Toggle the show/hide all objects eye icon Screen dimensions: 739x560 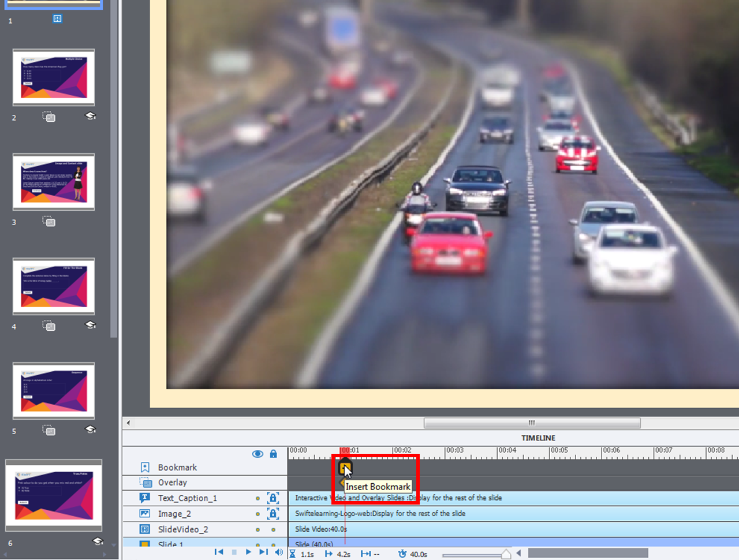(x=257, y=454)
